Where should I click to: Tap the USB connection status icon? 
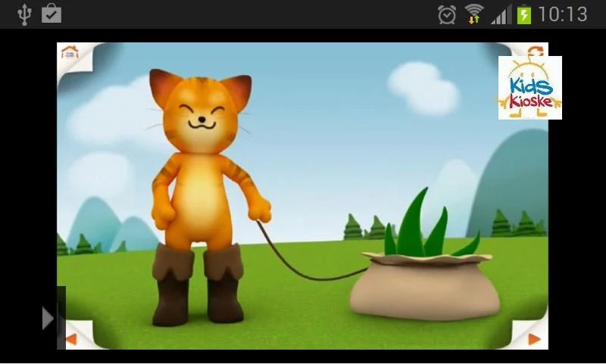24,14
